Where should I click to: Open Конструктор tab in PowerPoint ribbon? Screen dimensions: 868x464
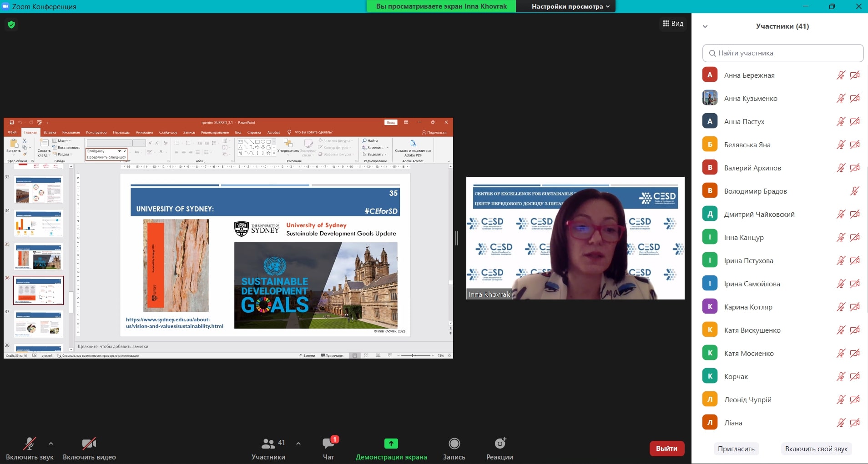click(96, 132)
